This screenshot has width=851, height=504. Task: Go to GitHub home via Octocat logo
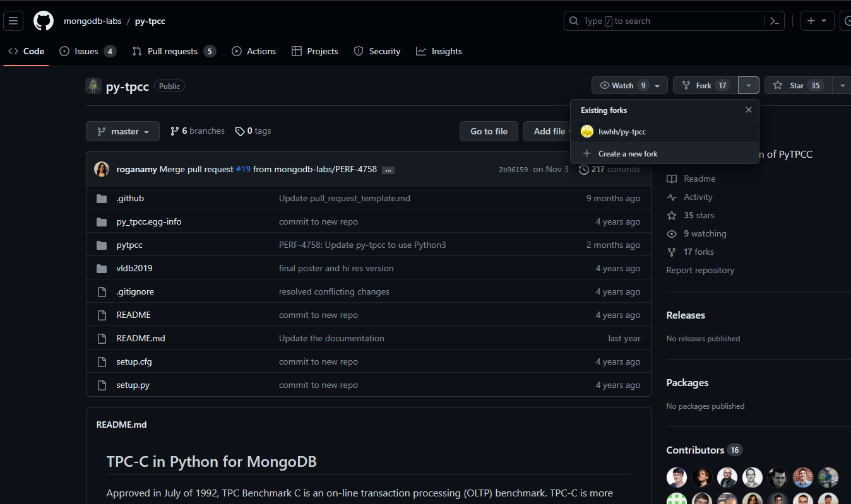(x=44, y=21)
